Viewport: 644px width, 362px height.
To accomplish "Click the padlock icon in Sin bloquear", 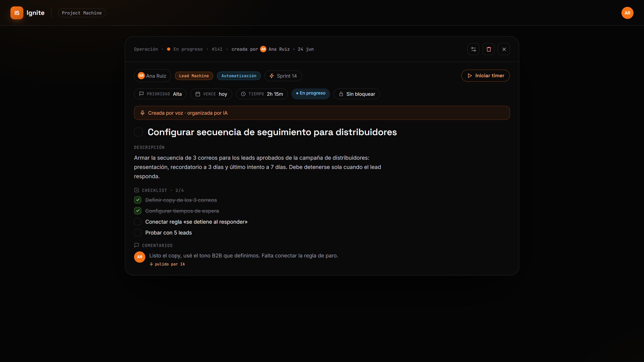I will [x=341, y=94].
